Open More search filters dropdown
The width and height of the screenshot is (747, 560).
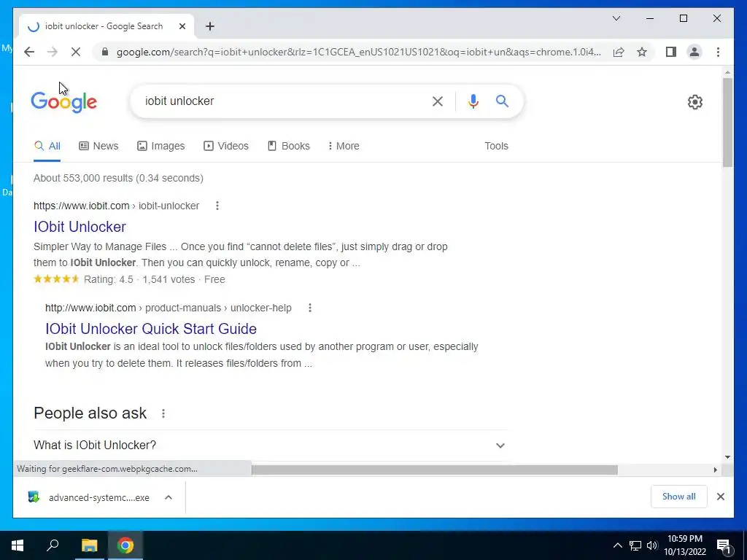point(343,146)
